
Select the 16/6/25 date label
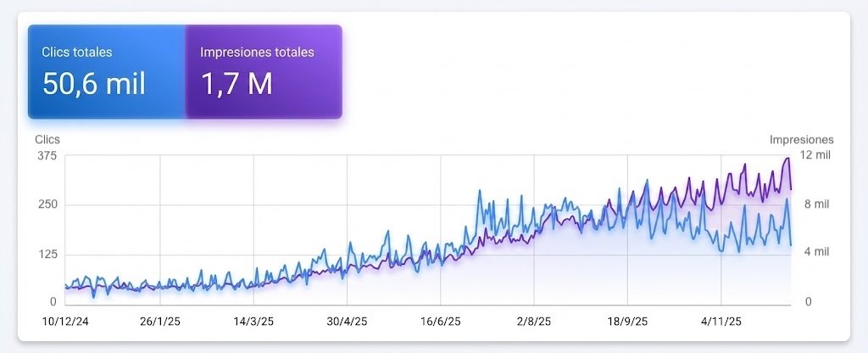[440, 322]
